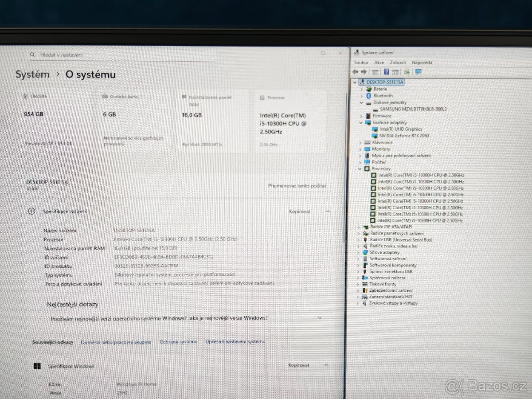Expand the Síťové adaptéry node
Viewport: 532px width, 399px height.
click(x=360, y=252)
